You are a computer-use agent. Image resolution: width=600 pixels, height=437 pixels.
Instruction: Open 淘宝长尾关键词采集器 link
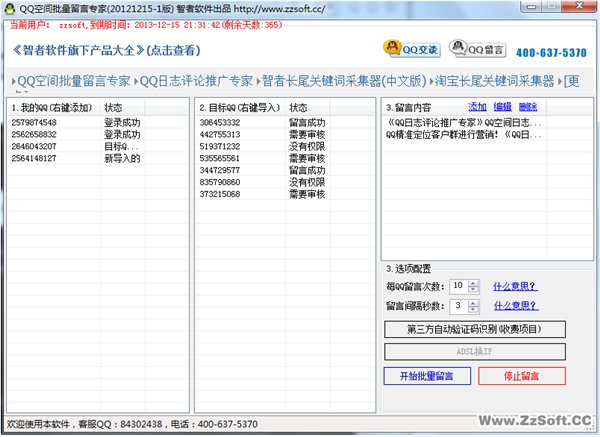[x=494, y=81]
